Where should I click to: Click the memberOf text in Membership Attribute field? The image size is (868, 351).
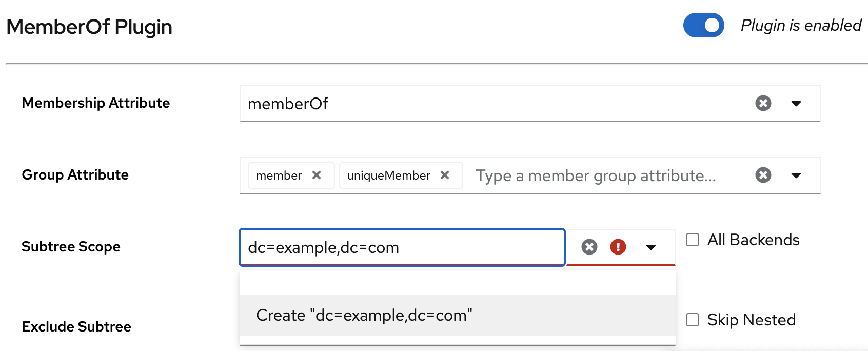pyautogui.click(x=288, y=104)
